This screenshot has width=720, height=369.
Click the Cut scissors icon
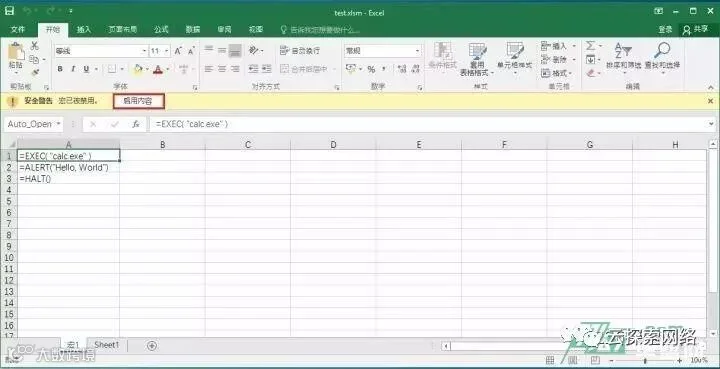[34, 45]
